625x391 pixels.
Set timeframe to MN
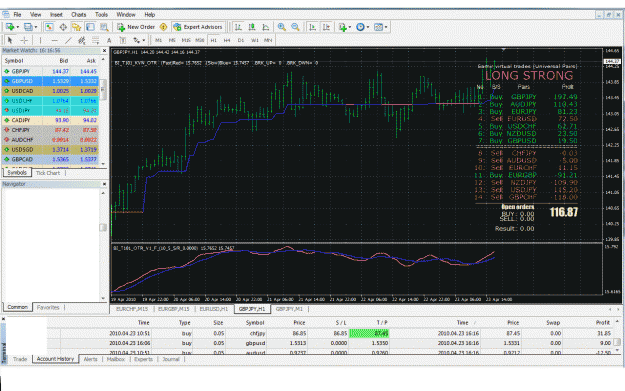pos(268,40)
